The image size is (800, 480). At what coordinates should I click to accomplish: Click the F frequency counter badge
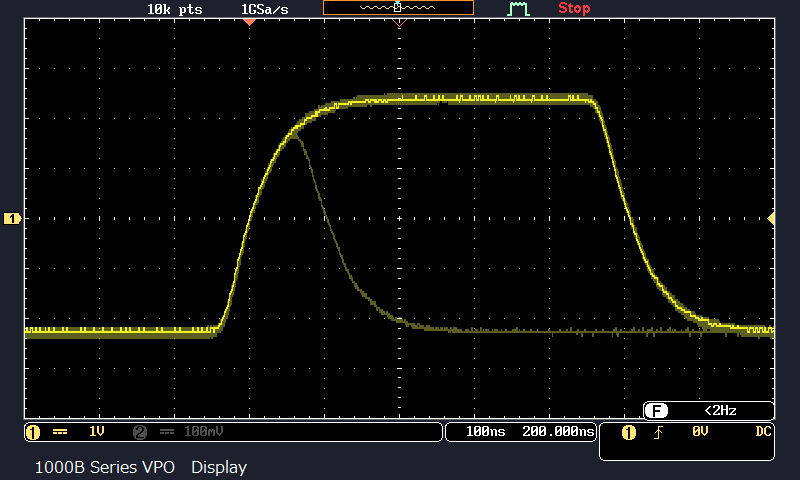[656, 411]
